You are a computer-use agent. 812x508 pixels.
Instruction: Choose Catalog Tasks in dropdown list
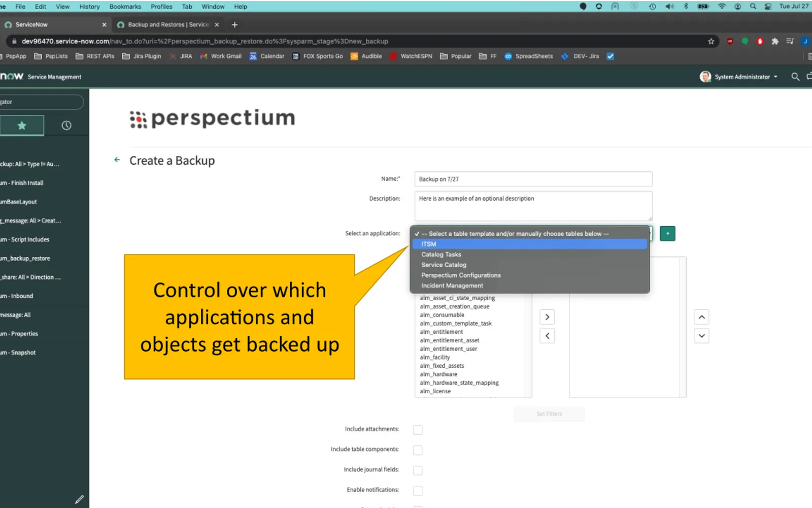[x=530, y=255]
